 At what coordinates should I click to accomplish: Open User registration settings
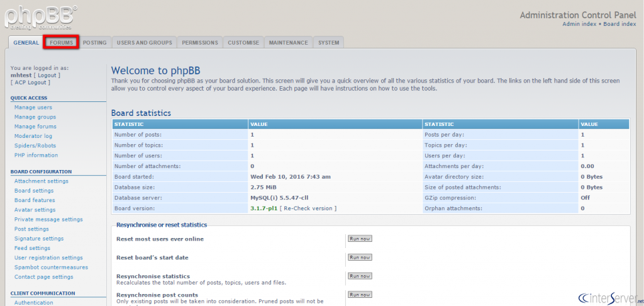48,258
